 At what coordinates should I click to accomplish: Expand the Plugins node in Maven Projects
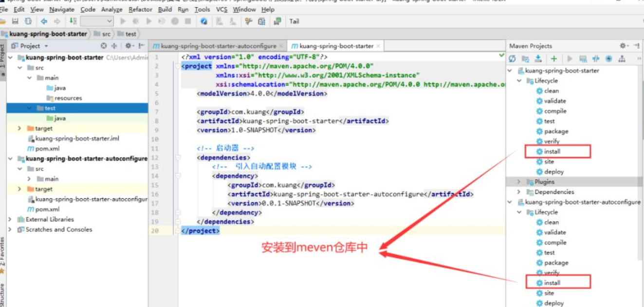519,182
